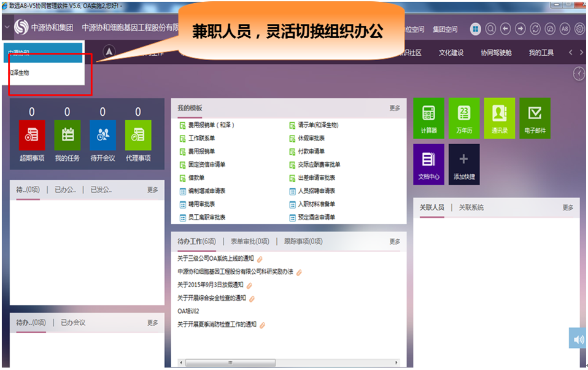The image size is (588, 370).
Task: Open the 我的工具 menu item
Action: coord(541,53)
